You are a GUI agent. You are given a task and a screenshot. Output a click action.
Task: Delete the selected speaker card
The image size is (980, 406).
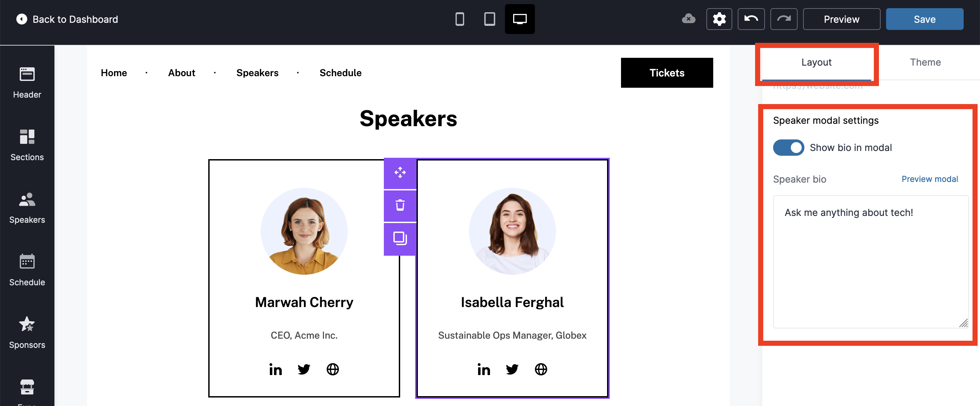point(400,205)
